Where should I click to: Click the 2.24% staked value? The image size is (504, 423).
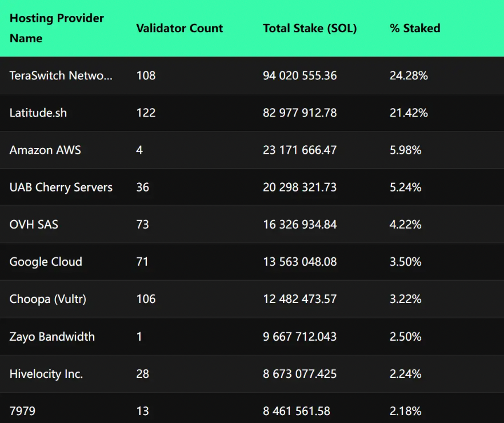(406, 374)
